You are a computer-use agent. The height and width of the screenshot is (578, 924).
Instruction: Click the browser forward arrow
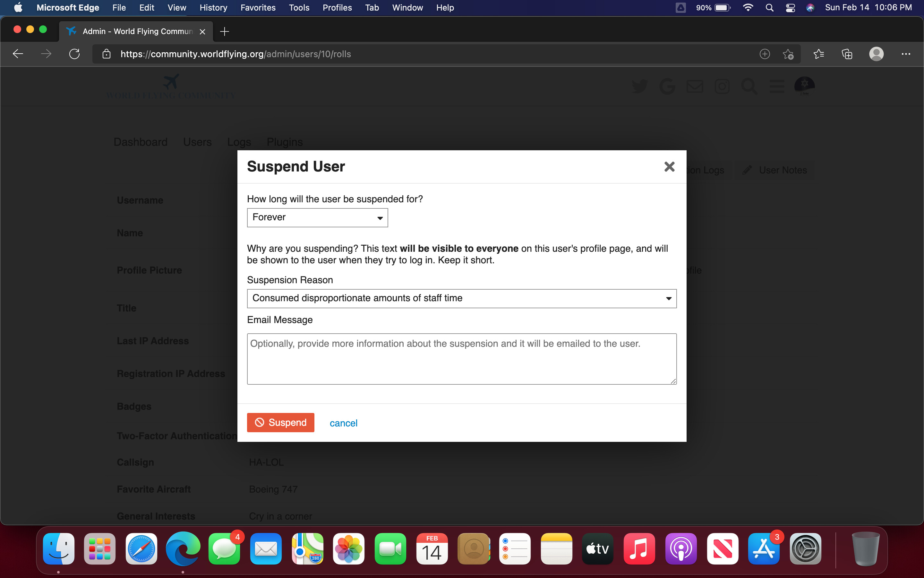pos(46,54)
